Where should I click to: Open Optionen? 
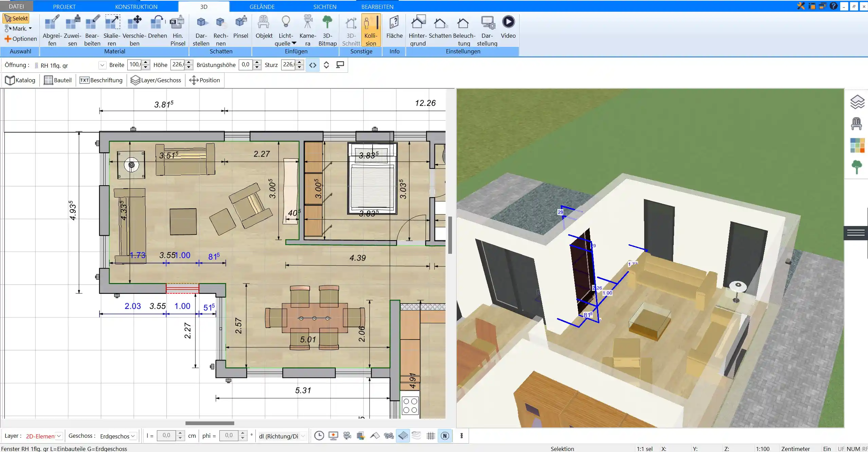[x=20, y=39]
